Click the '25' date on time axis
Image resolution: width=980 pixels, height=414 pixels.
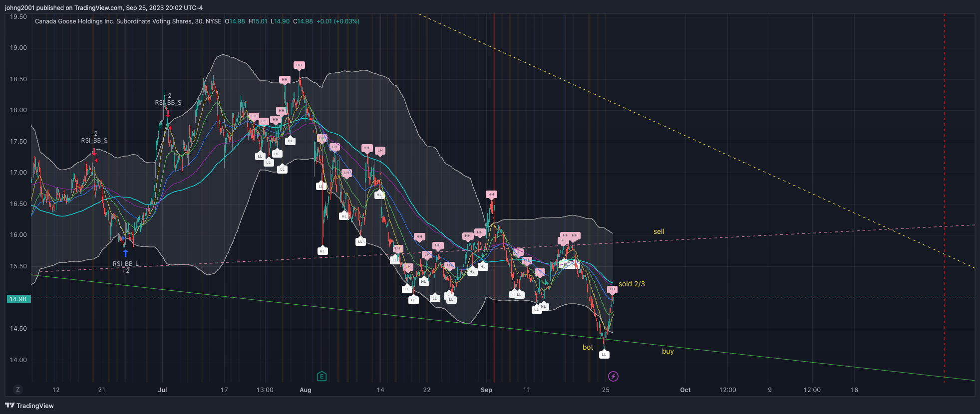click(606, 390)
